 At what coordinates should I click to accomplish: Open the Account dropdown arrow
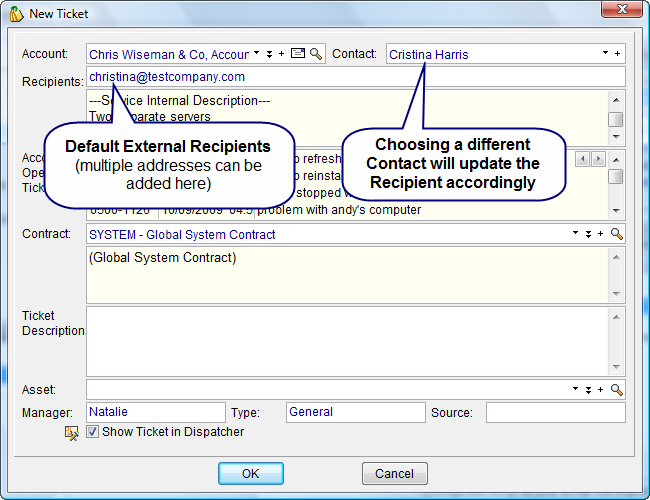[257, 54]
